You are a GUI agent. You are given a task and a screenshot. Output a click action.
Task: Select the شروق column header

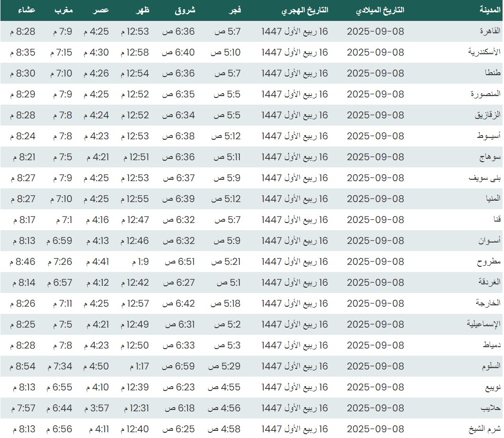(x=186, y=10)
